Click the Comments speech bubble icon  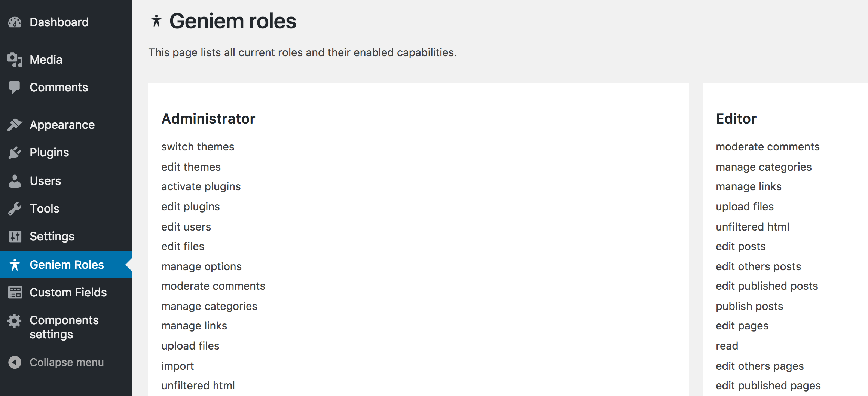pos(15,87)
